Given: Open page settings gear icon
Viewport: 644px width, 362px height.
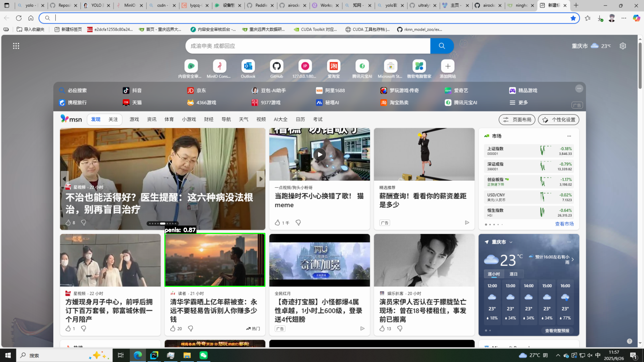Looking at the screenshot, I should coord(623,46).
